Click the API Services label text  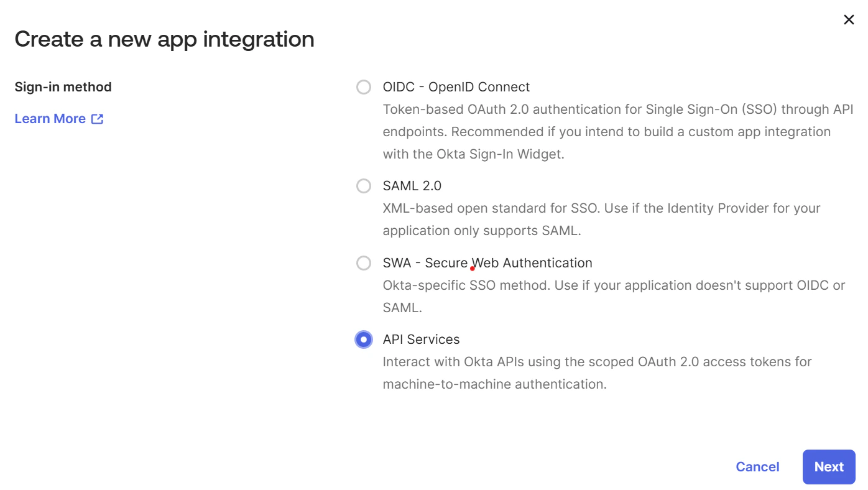pos(421,340)
